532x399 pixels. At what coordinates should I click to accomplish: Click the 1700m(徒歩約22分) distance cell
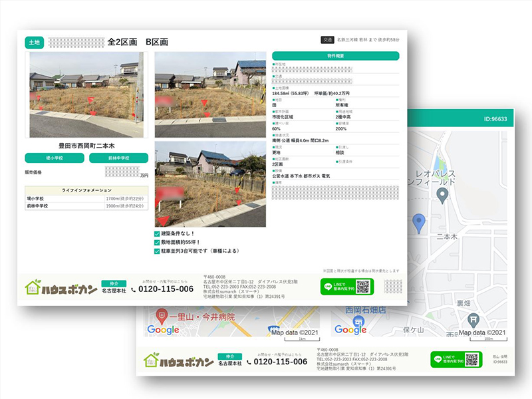pos(125,199)
